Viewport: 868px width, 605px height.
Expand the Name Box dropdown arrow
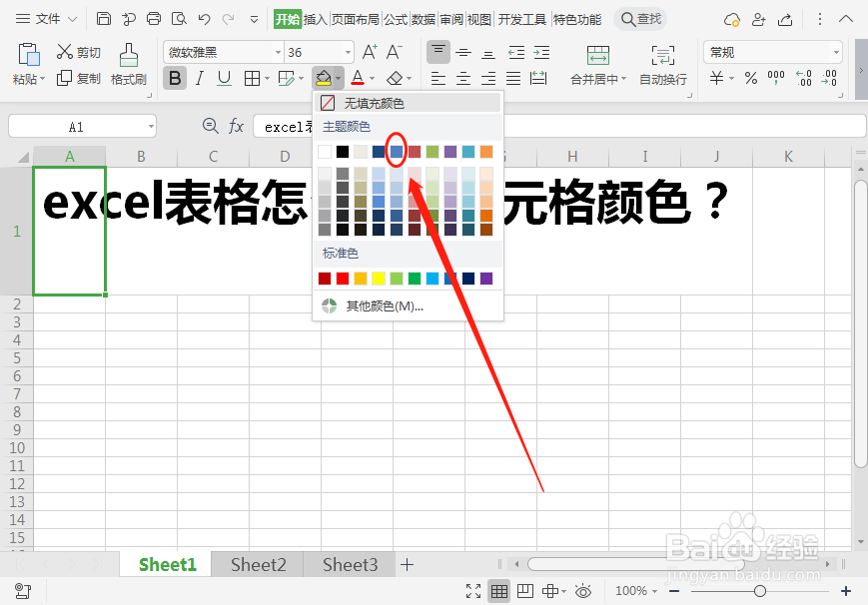coord(151,126)
